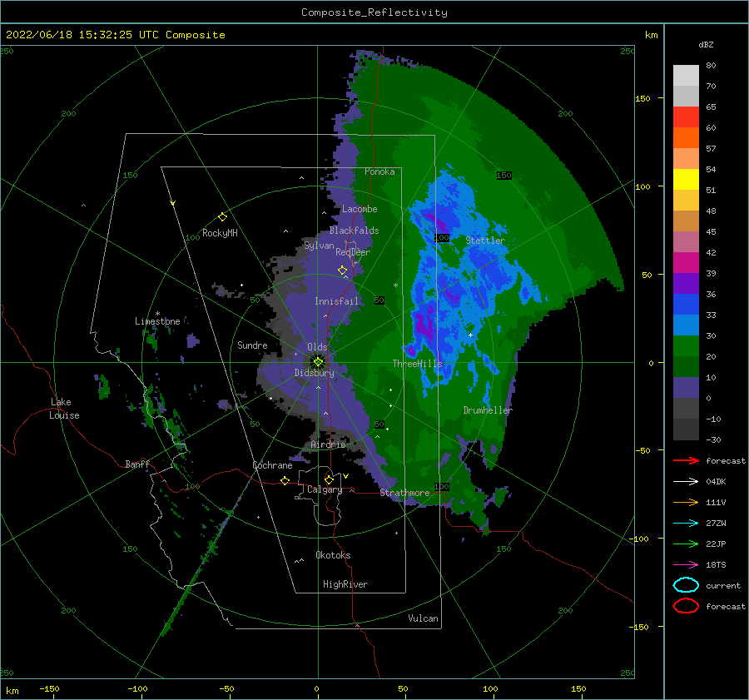
Task: Click the Vulcan town label
Action: tap(423, 618)
